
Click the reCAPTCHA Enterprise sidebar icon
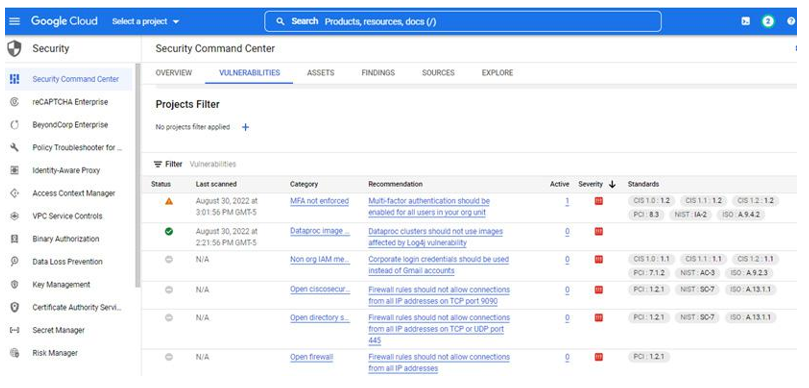[x=14, y=102]
